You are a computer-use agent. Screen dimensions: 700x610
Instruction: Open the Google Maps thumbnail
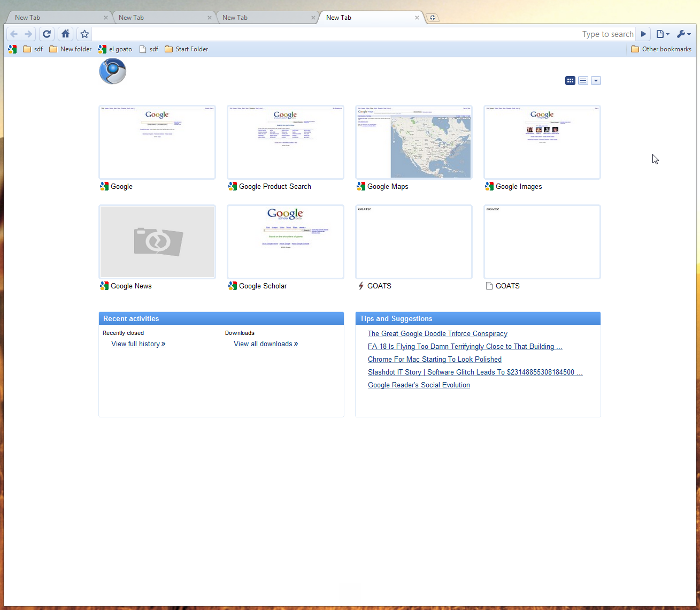414,142
